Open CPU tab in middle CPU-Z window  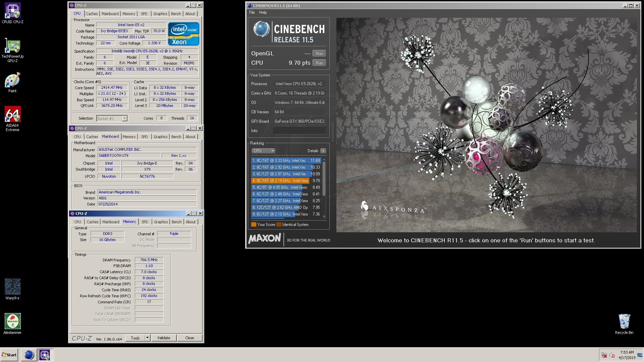pos(77,137)
